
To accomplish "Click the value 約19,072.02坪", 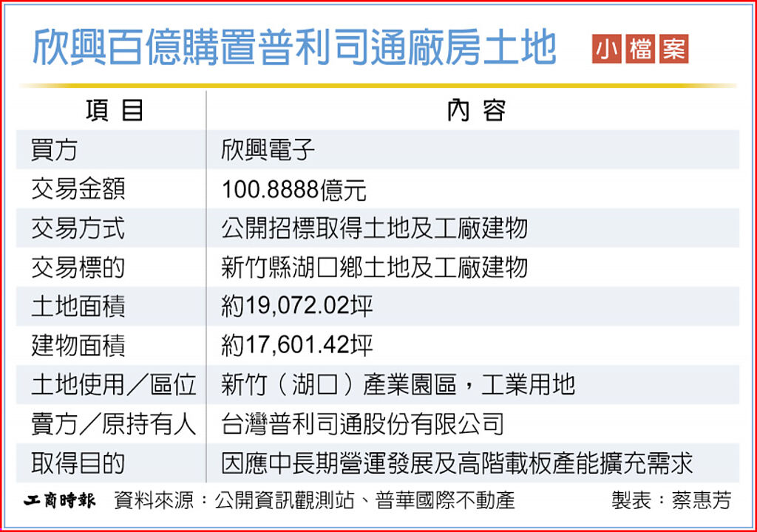I will tap(297, 306).
